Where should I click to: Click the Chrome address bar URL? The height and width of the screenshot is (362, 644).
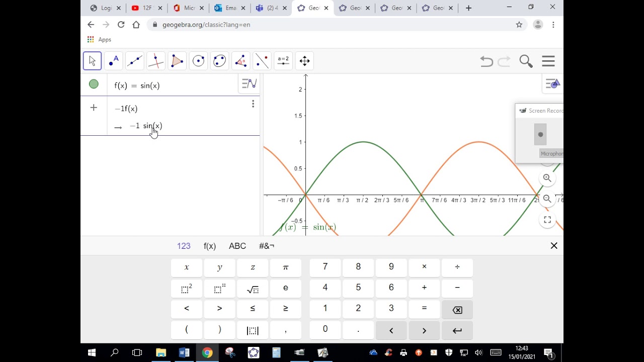click(x=206, y=25)
